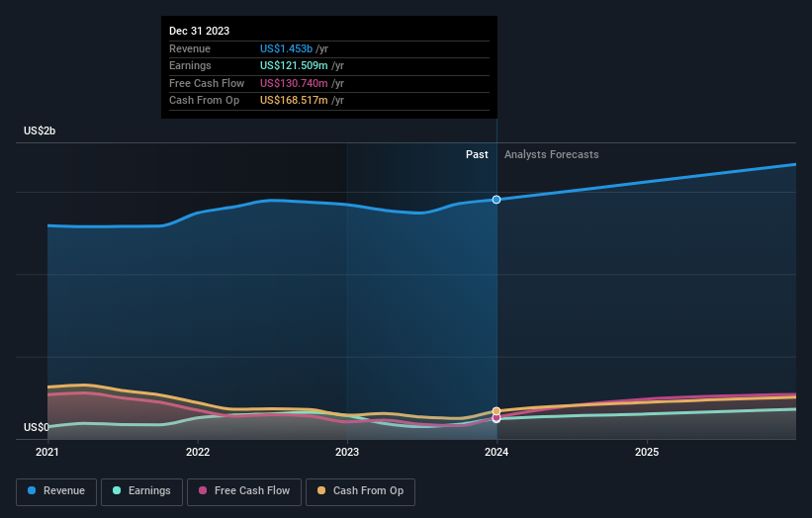Image resolution: width=812 pixels, height=518 pixels.
Task: Click the US$0 y-axis label
Action: tap(36, 427)
